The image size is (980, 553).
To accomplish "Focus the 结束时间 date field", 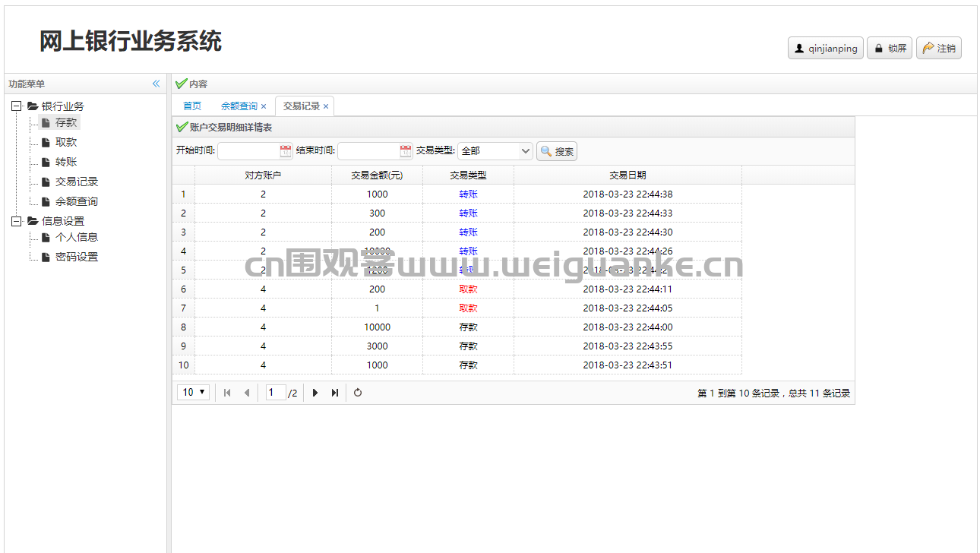I will 368,151.
